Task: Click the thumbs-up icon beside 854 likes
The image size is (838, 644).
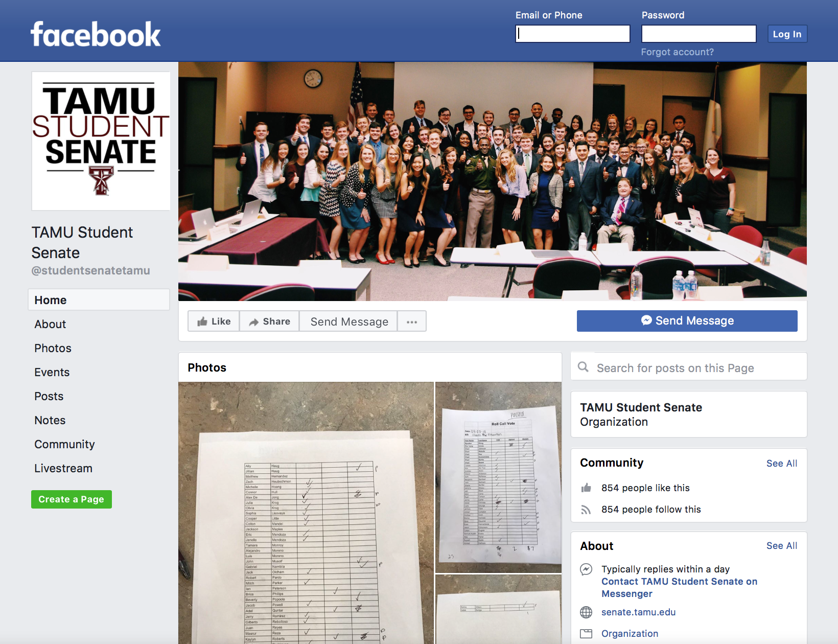Action: [x=586, y=488]
